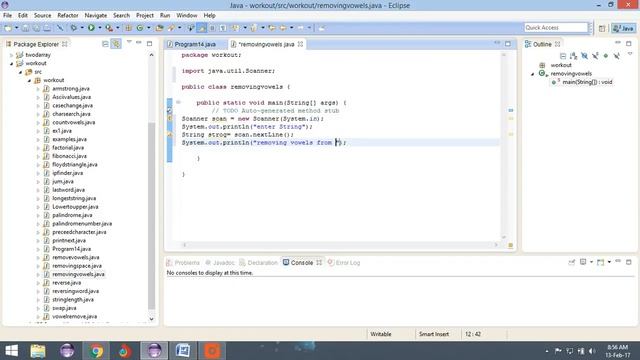
Task: Click the Open Perspective icon
Action: [602, 28]
